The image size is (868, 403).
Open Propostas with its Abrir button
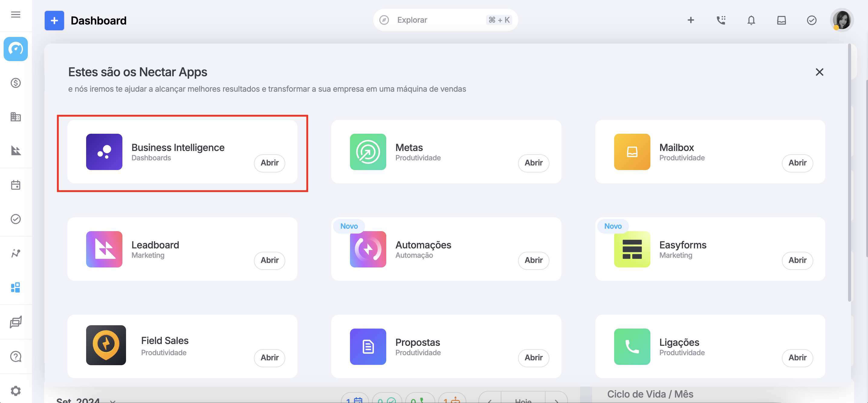[x=533, y=358]
